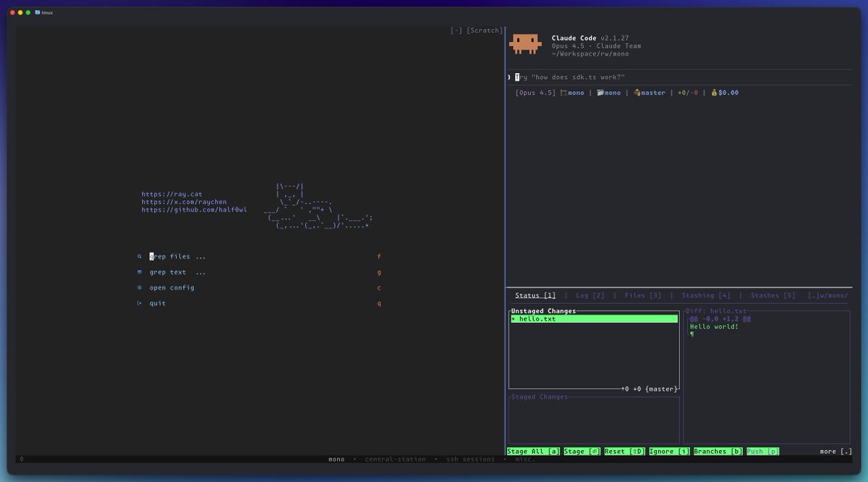Click the master branch name in Claude status
The image size is (868, 482).
click(653, 93)
